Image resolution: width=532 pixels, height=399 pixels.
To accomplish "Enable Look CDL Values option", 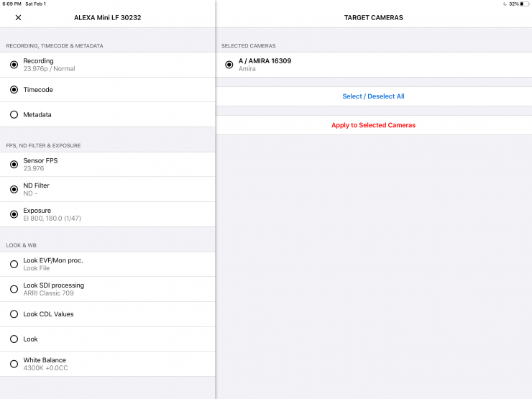I will click(x=14, y=314).
